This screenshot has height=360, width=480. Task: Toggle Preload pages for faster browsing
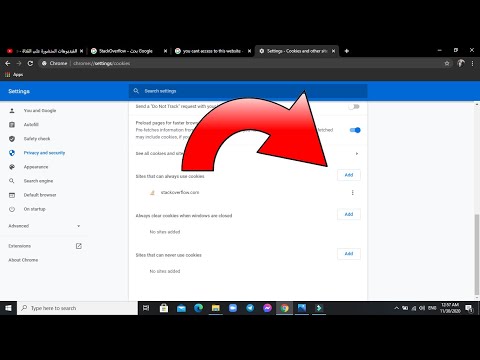coord(355,130)
